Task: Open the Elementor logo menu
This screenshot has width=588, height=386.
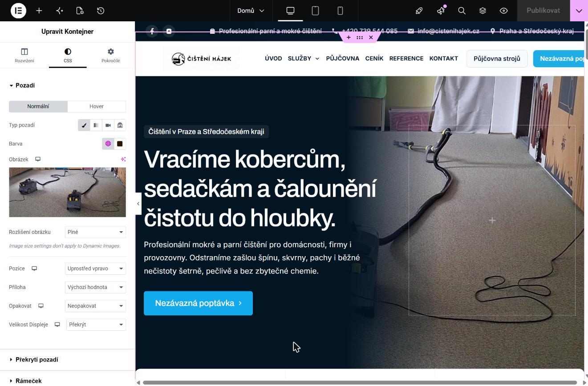Action: (18, 10)
